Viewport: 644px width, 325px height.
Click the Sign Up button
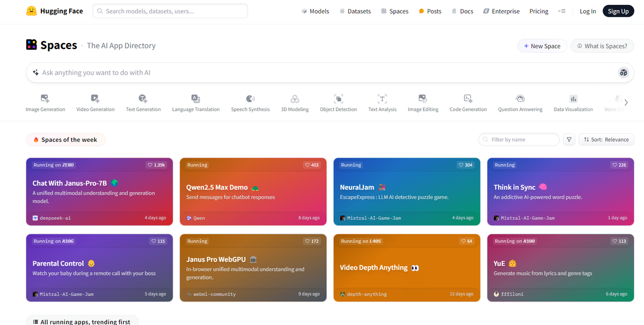tap(618, 11)
